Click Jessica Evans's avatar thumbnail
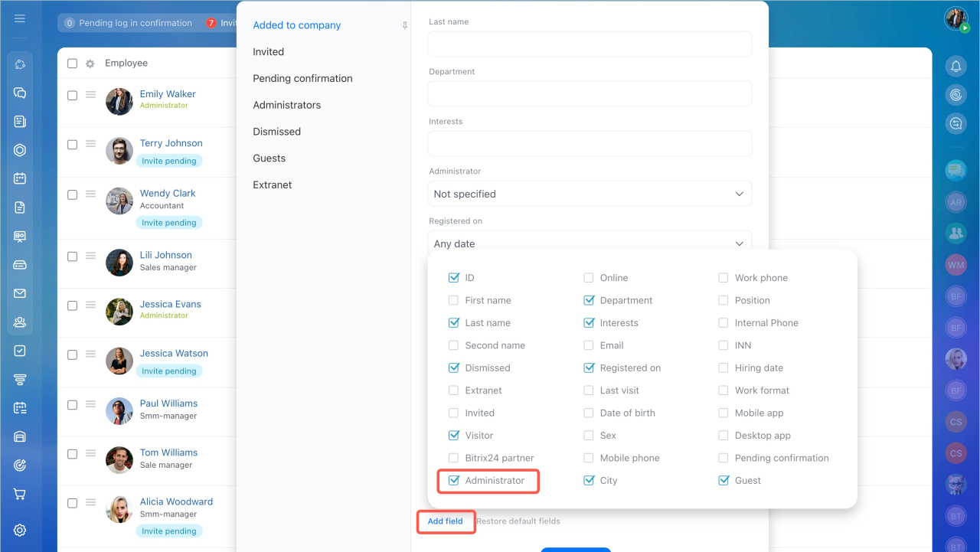This screenshot has height=552, width=980. pos(119,312)
